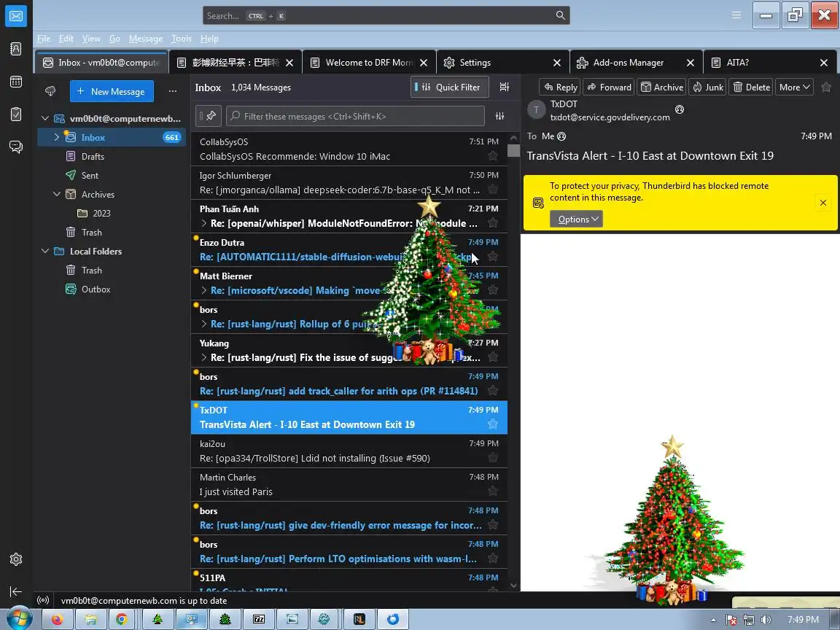Delete the open message

(751, 87)
